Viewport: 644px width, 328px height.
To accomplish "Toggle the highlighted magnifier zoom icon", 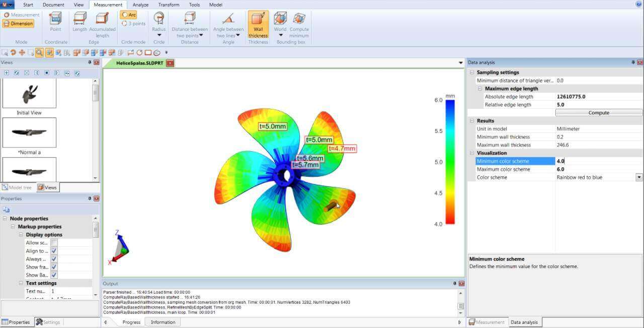I will [x=39, y=52].
